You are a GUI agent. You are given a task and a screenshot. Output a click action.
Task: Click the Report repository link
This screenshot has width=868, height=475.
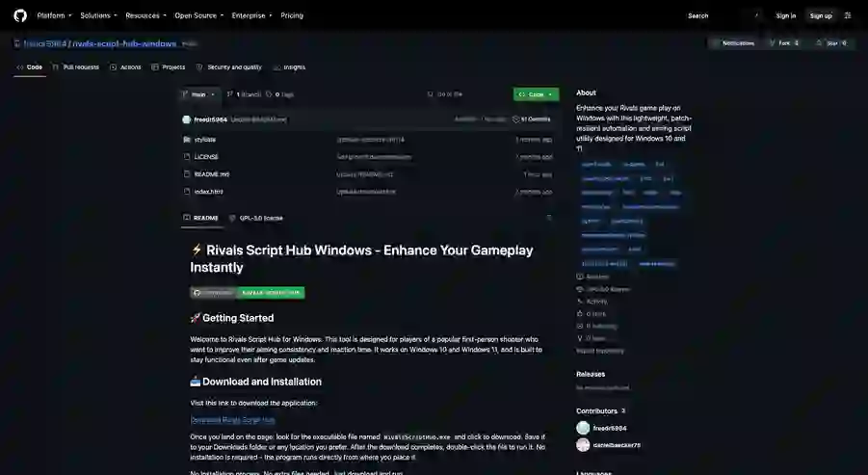pos(600,351)
